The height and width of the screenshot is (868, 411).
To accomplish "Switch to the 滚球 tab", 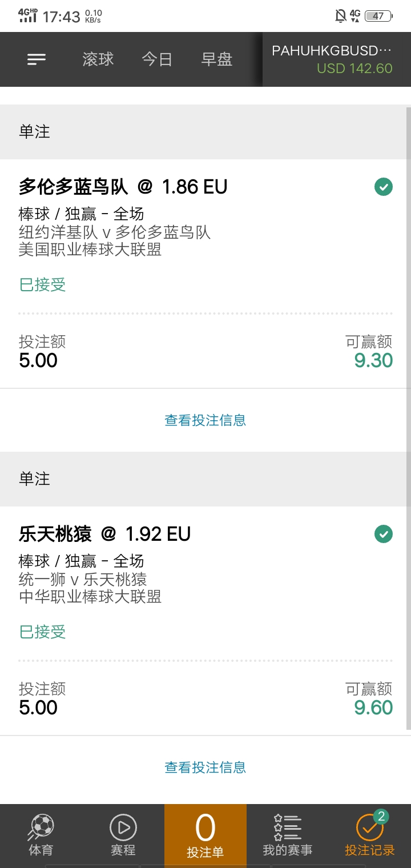I will (x=98, y=59).
